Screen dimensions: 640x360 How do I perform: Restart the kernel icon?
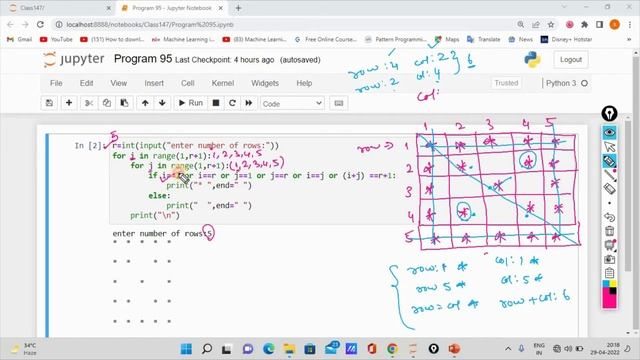(232, 103)
